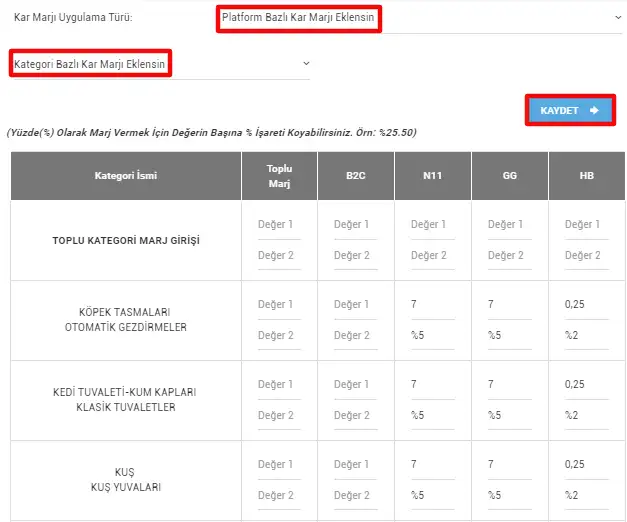Click Toplu Marj Değer 1 field for KEDİ TUVALETİ row

(279, 385)
